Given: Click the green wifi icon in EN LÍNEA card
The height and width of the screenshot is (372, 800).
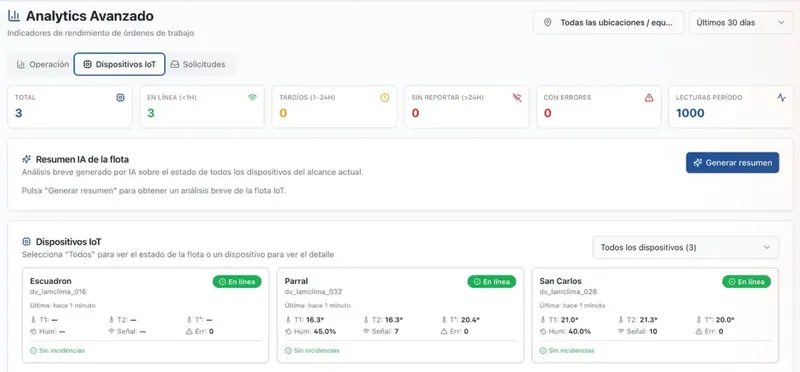Looking at the screenshot, I should pos(253,97).
